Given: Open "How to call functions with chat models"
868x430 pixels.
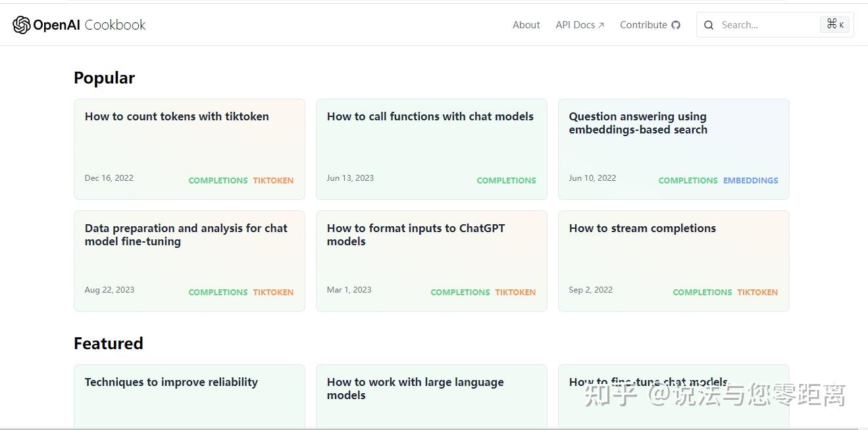Looking at the screenshot, I should tap(430, 117).
